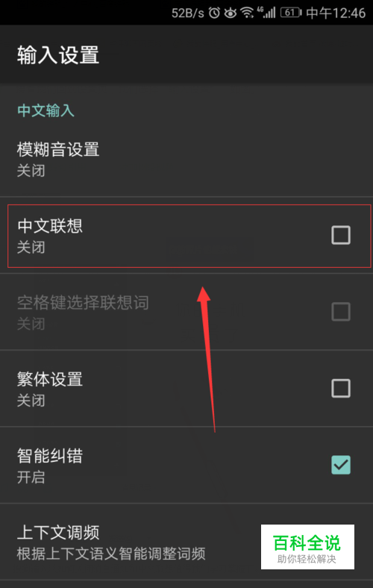
Task: Tap the 输入设置 page title
Action: tap(58, 54)
